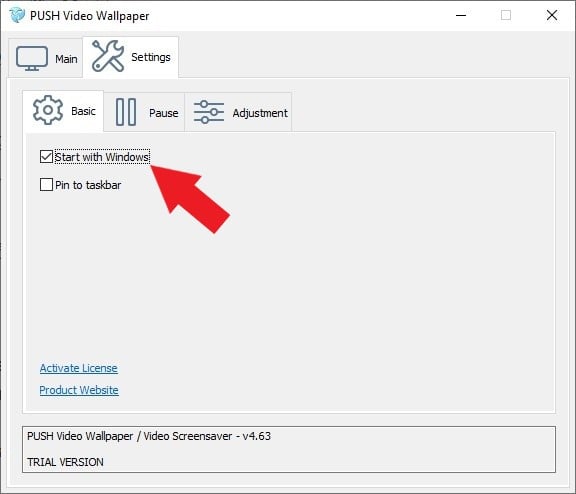Click the wrench and screwdriver Settings icon
This screenshot has height=494, width=576.
pyautogui.click(x=108, y=56)
